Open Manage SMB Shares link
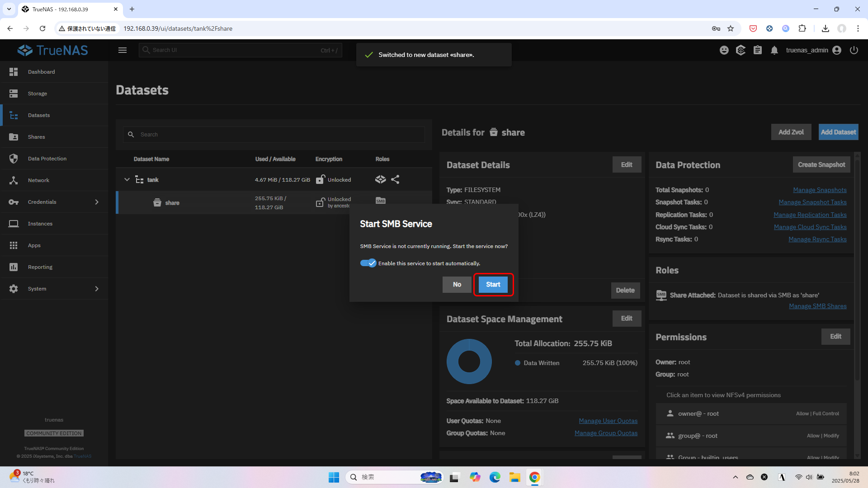 pos(817,306)
